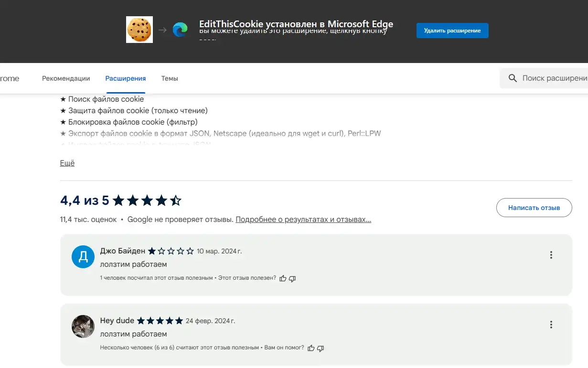Click 'Google не проверяет отзывы.' text
Image resolution: width=588 pixels, height=368 pixels.
[x=180, y=220]
